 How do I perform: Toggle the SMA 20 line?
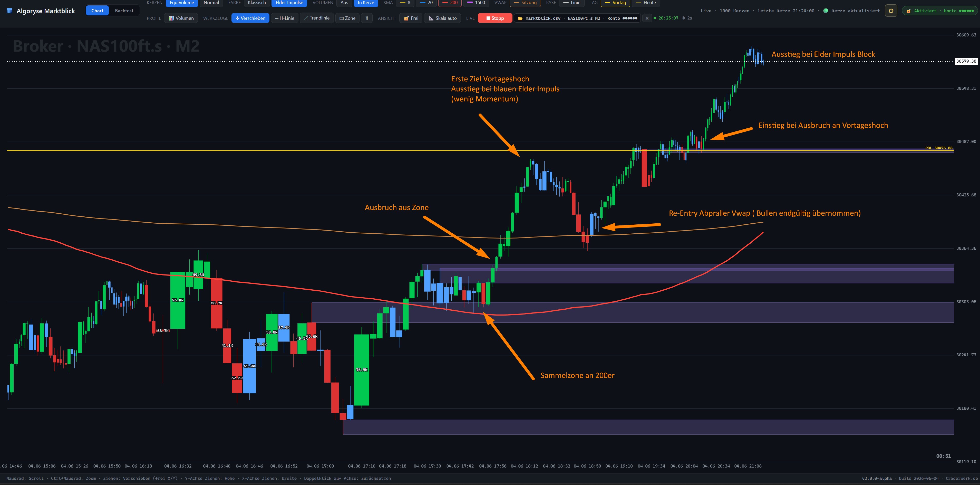[x=426, y=3]
